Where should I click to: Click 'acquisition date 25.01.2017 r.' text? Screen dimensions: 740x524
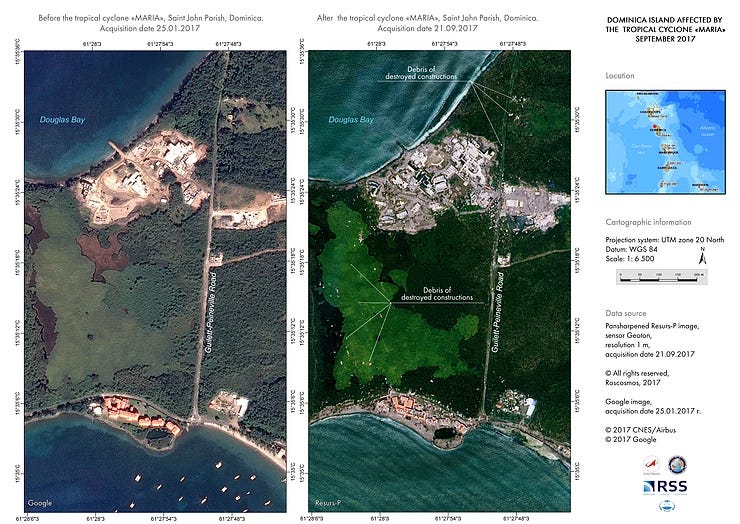tap(653, 411)
